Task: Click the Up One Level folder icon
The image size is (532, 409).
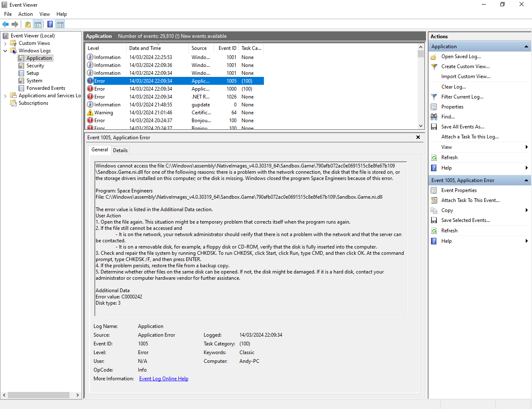Action: click(27, 24)
